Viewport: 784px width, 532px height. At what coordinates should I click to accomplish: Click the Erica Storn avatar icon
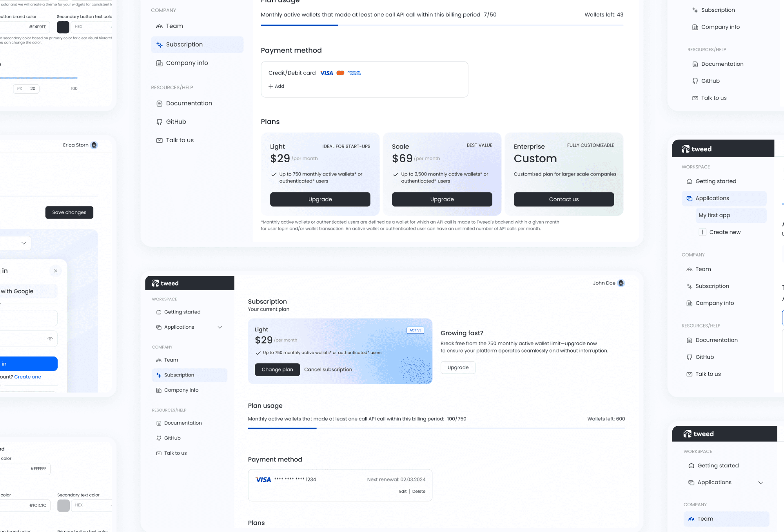[x=94, y=145]
